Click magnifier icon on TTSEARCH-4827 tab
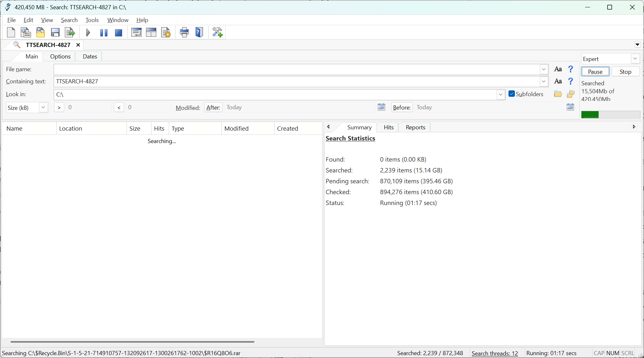The width and height of the screenshot is (644, 358). click(x=17, y=45)
